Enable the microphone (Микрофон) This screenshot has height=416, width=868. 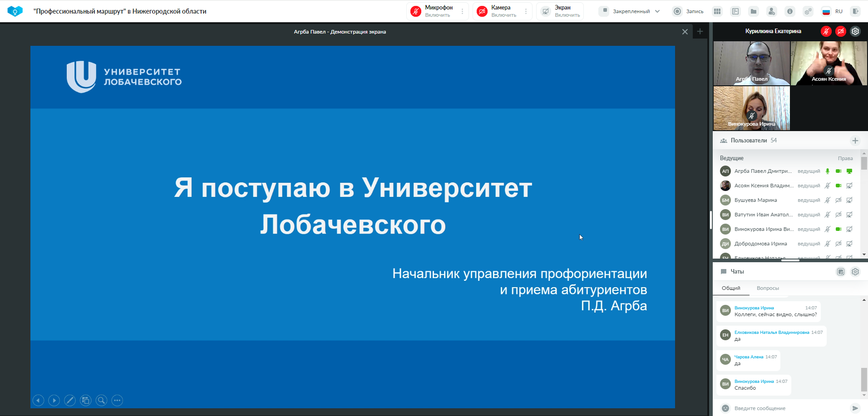tap(431, 11)
